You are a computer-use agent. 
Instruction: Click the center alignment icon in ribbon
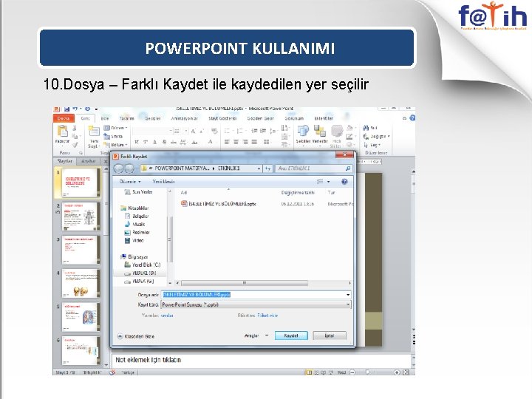pyautogui.click(x=236, y=142)
